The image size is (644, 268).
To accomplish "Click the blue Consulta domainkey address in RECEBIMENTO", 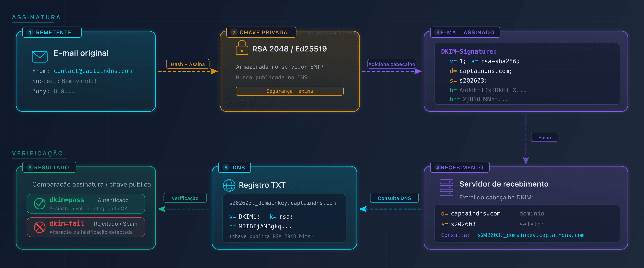I will click(x=531, y=235).
